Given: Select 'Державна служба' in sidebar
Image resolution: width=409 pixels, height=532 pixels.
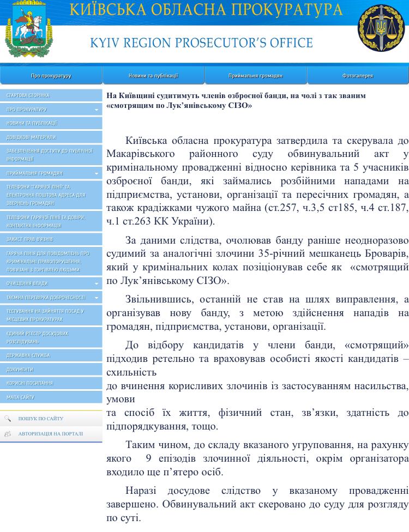Looking at the screenshot, I should coord(28,355).
